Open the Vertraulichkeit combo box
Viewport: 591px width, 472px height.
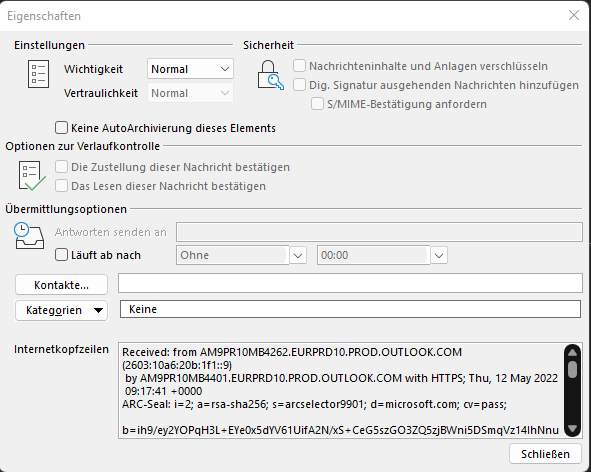point(190,93)
